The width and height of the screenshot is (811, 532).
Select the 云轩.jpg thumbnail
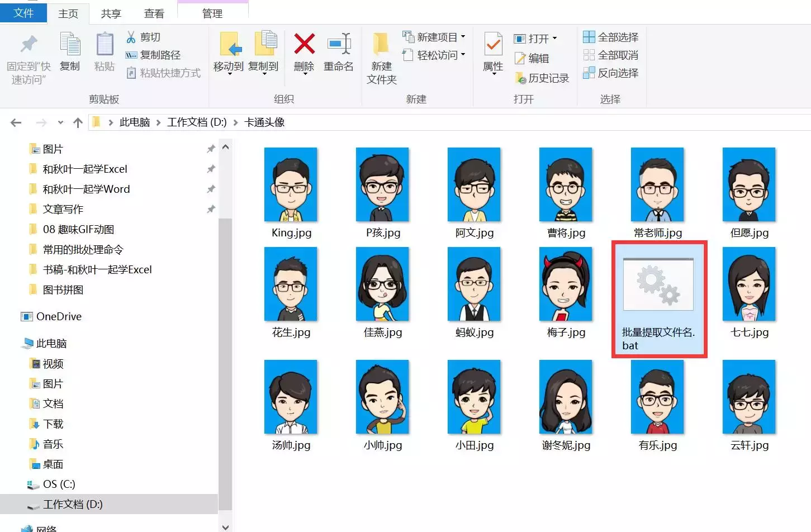coord(749,397)
